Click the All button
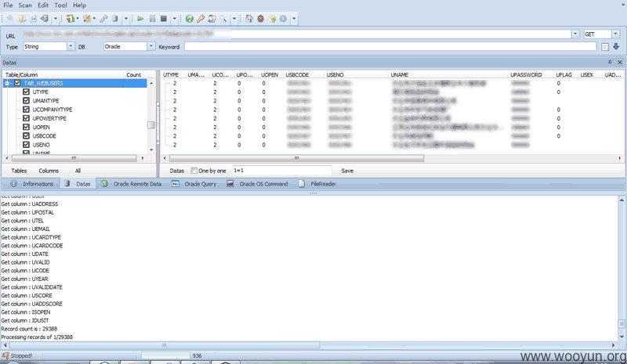The width and height of the screenshot is (627, 364). coord(78,171)
